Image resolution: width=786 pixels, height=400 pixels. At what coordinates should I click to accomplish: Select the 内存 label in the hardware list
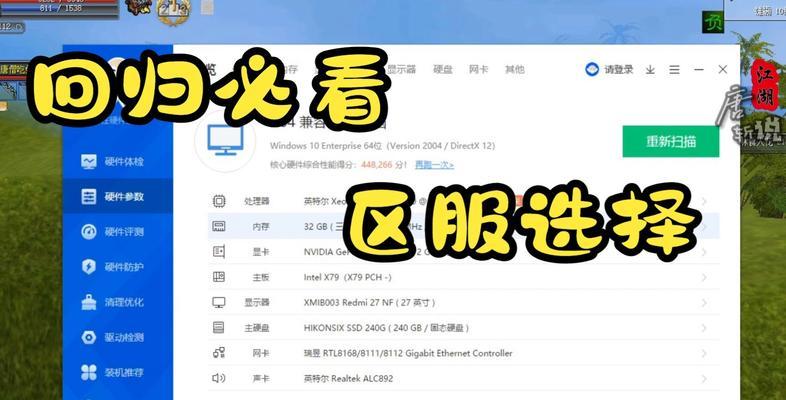(261, 227)
